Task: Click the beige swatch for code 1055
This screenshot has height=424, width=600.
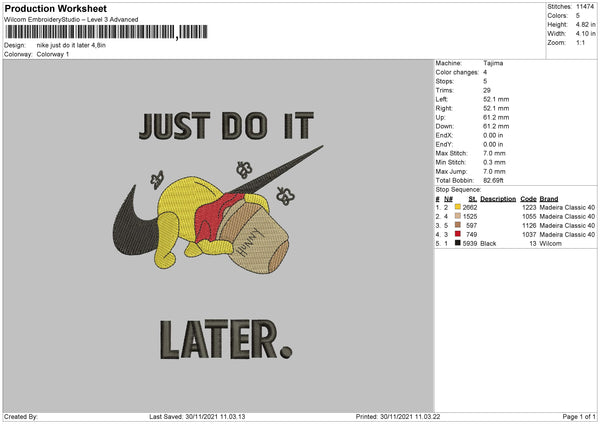Action: click(x=458, y=216)
